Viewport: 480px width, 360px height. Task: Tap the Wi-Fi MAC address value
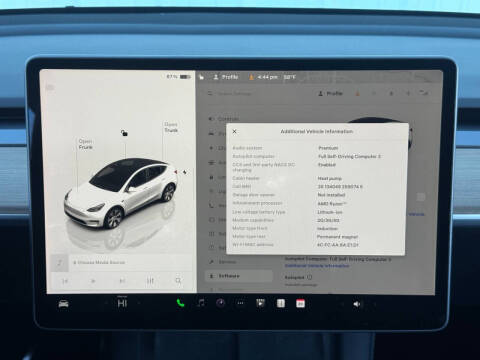click(x=337, y=245)
